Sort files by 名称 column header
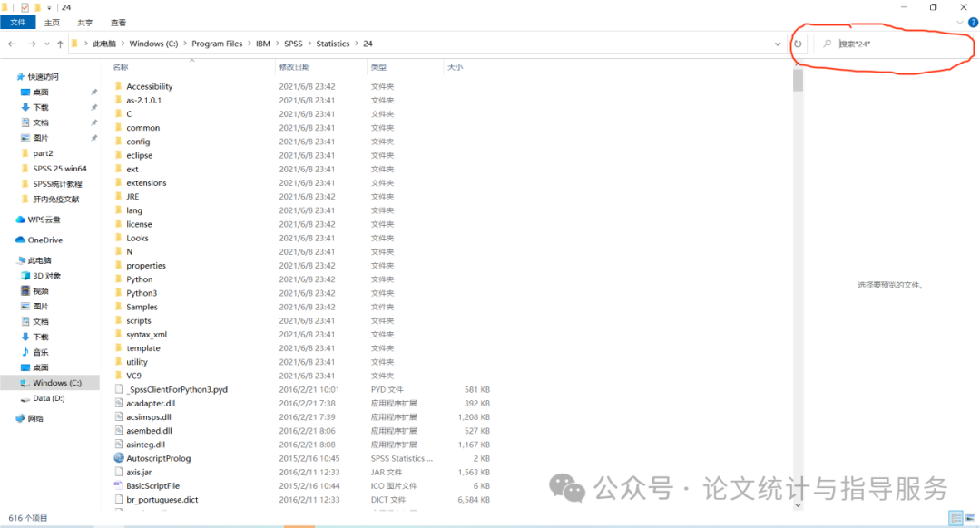980x528 pixels. [x=121, y=67]
